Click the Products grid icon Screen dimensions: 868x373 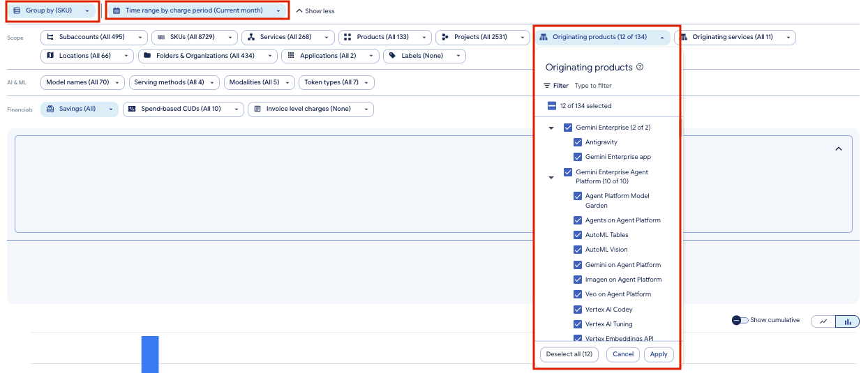(x=347, y=37)
